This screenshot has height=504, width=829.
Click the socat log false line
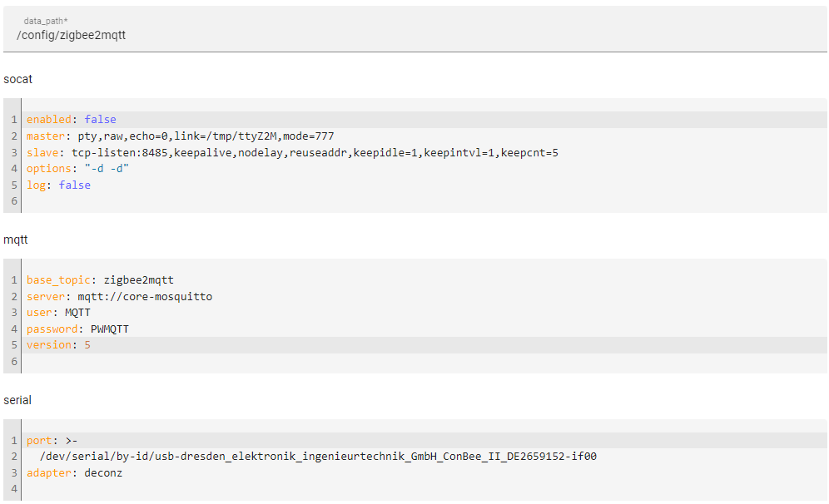(x=424, y=185)
